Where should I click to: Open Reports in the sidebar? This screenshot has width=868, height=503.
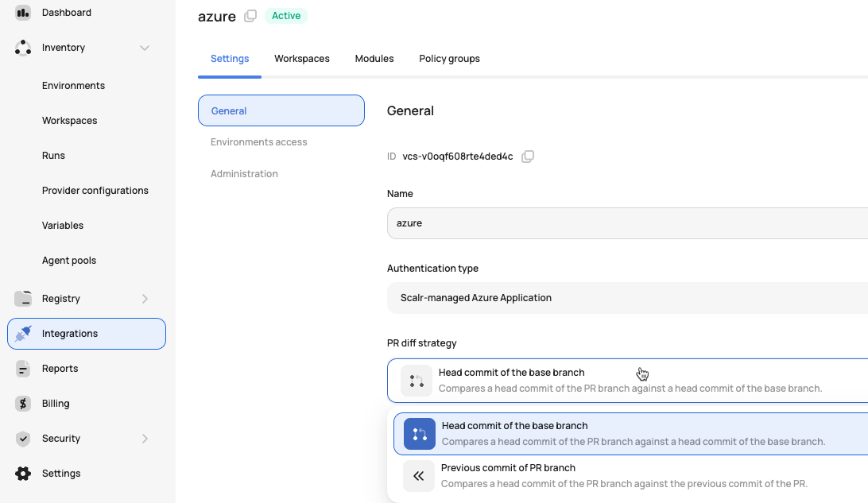pos(60,369)
